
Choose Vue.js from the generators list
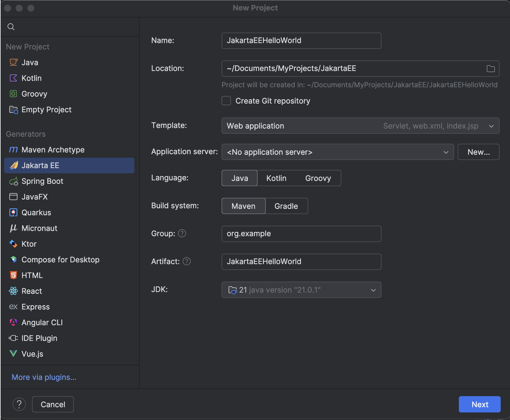click(32, 354)
